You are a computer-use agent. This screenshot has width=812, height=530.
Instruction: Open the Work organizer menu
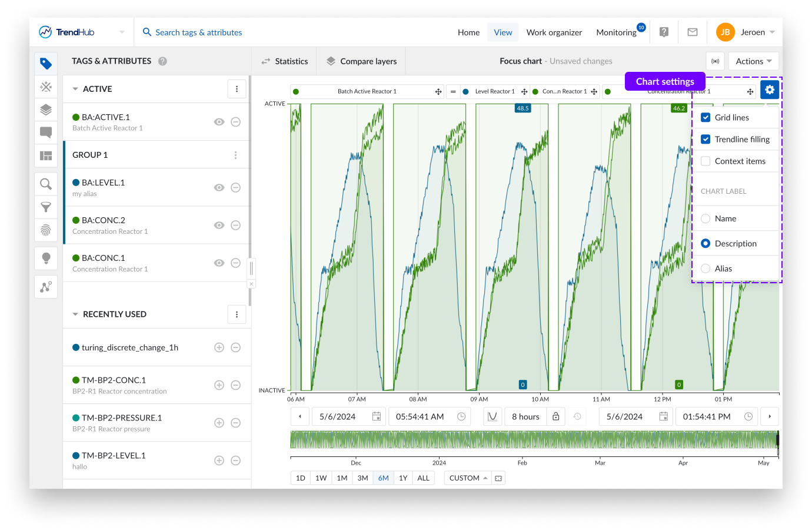pyautogui.click(x=554, y=32)
